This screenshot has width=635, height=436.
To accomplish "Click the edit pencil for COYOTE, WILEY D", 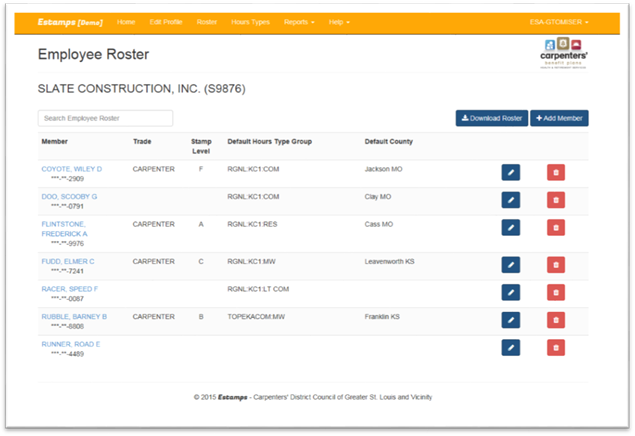I will [x=511, y=172].
